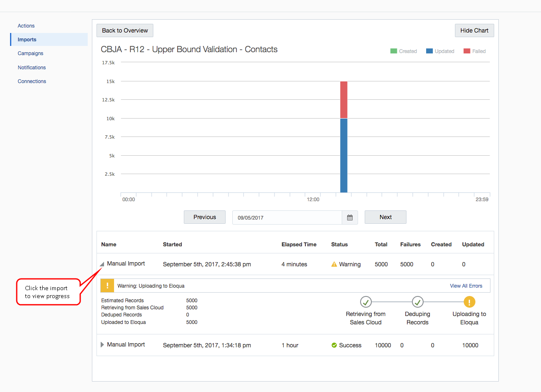
Task: Click the yellow warning icon in the banner
Action: 107,286
